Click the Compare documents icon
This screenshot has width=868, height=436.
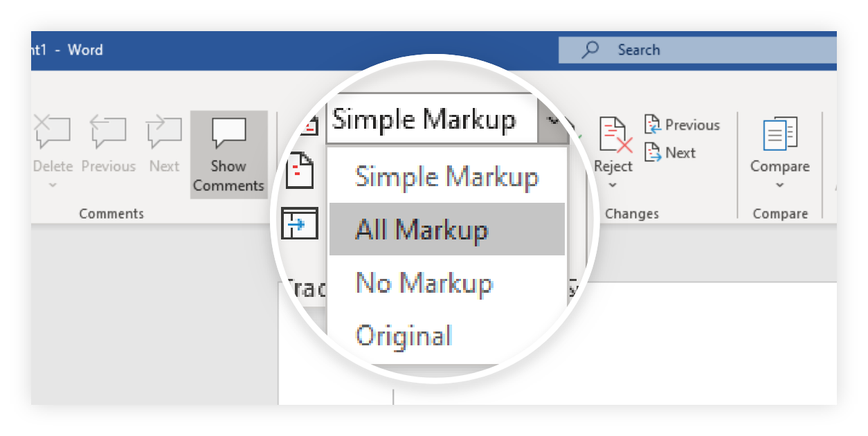(x=780, y=135)
